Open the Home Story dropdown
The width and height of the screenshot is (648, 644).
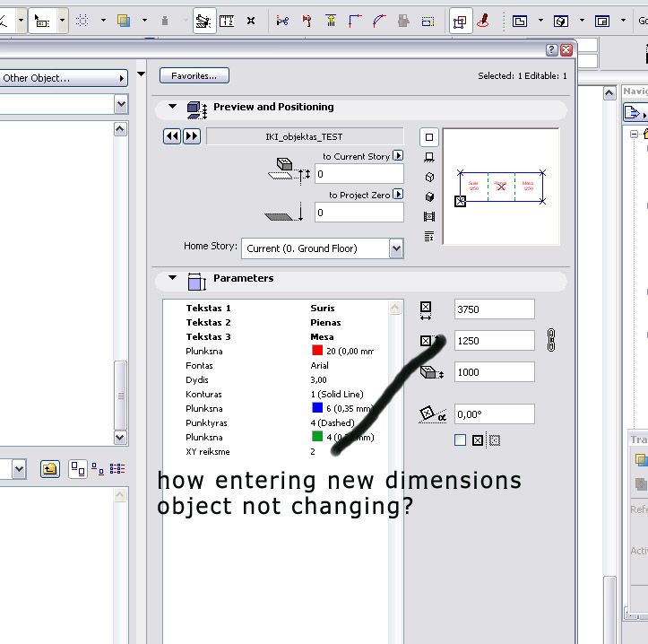(396, 248)
